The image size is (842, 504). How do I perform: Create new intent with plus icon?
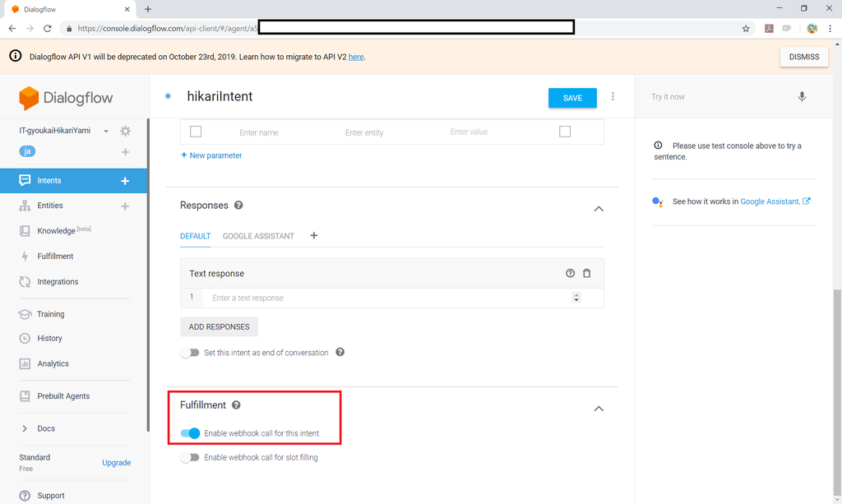(125, 181)
